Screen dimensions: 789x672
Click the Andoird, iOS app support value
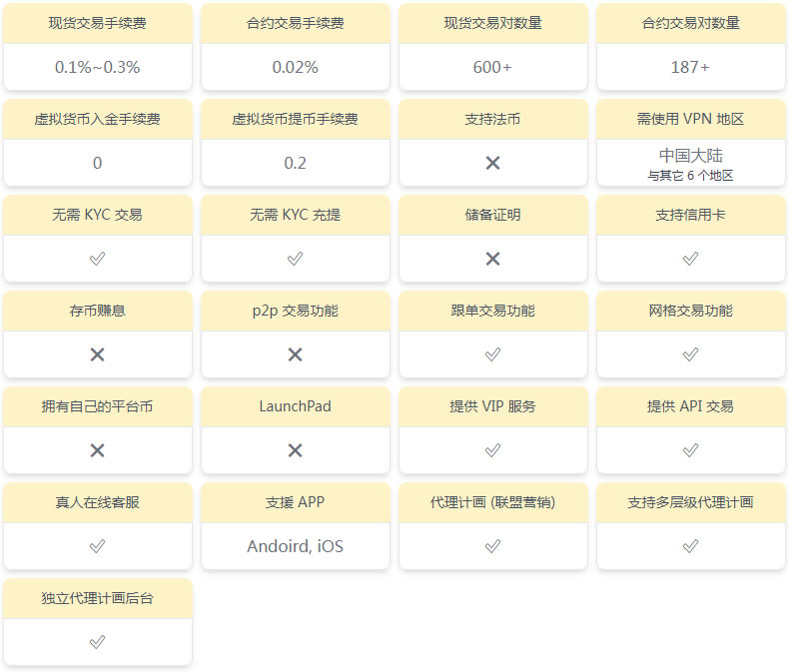295,546
